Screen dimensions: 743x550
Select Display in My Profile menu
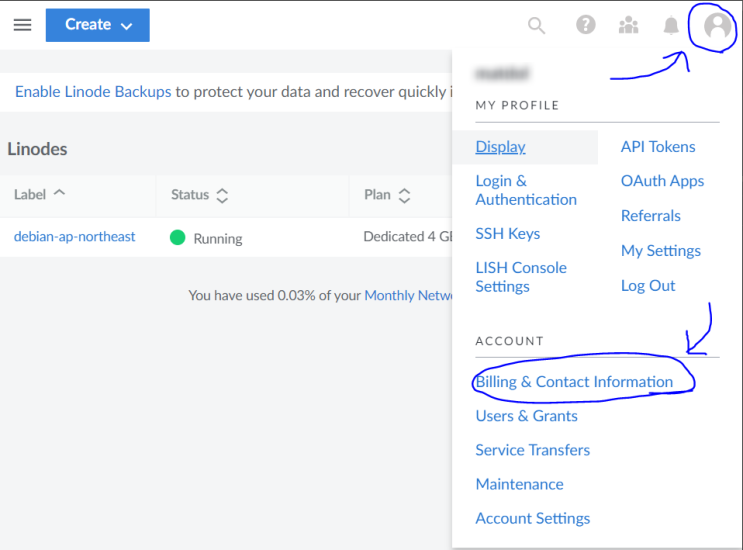(x=500, y=147)
